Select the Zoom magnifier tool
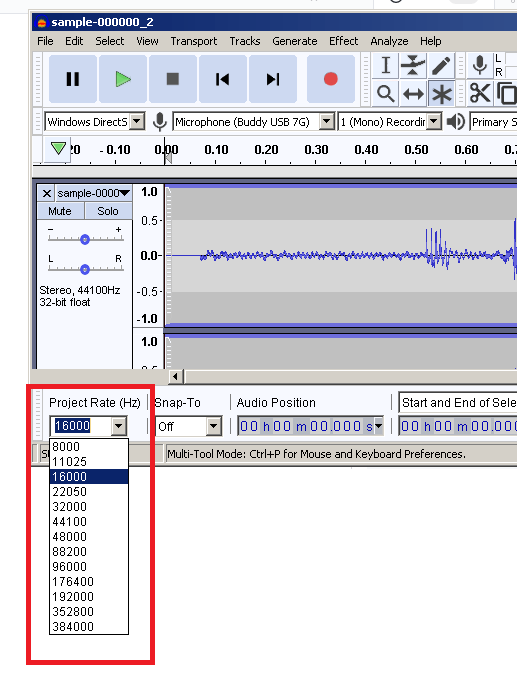Image resolution: width=517 pixels, height=673 pixels. point(385,93)
